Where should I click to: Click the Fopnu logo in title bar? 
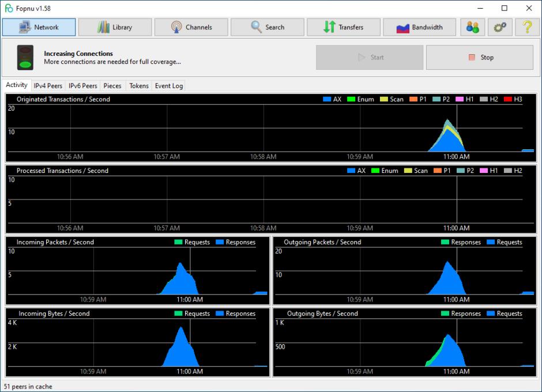coord(9,8)
